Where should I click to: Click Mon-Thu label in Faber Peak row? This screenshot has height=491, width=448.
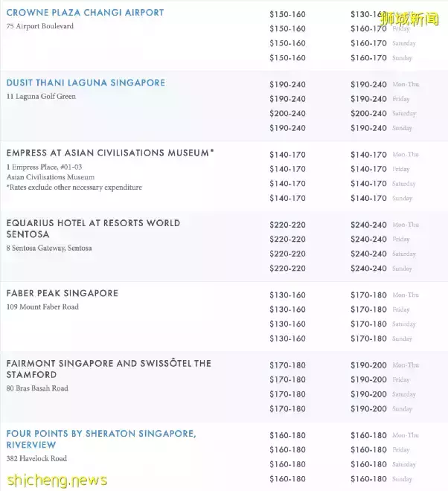tap(406, 295)
